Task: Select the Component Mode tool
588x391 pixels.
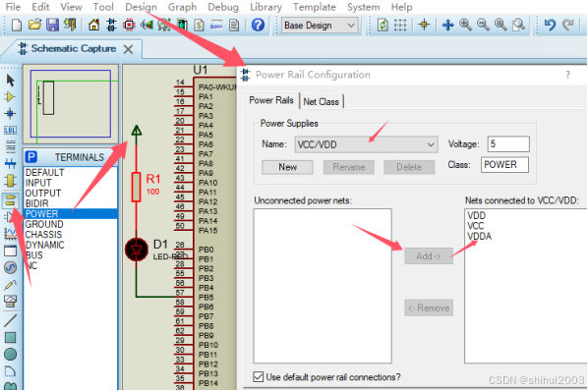Action: point(10,97)
